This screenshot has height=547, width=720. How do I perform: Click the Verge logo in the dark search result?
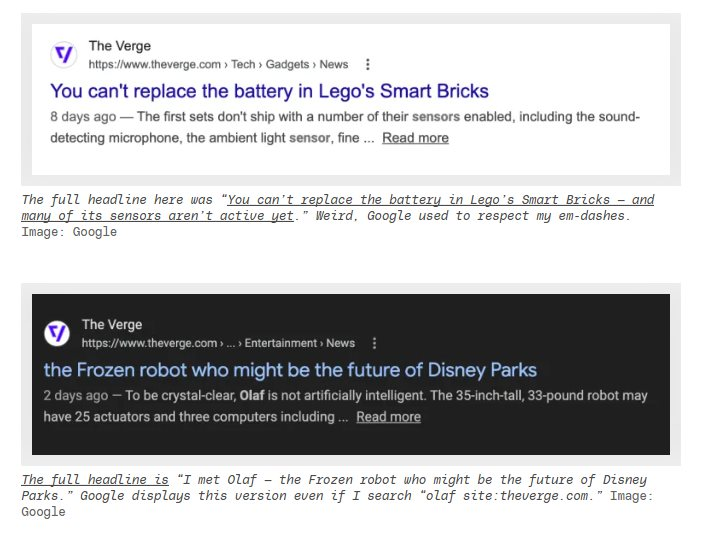[58, 334]
